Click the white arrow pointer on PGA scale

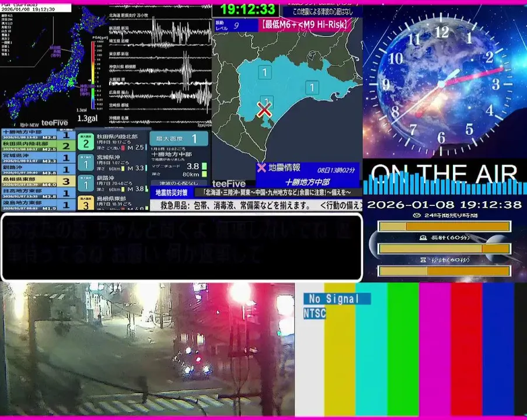point(90,80)
